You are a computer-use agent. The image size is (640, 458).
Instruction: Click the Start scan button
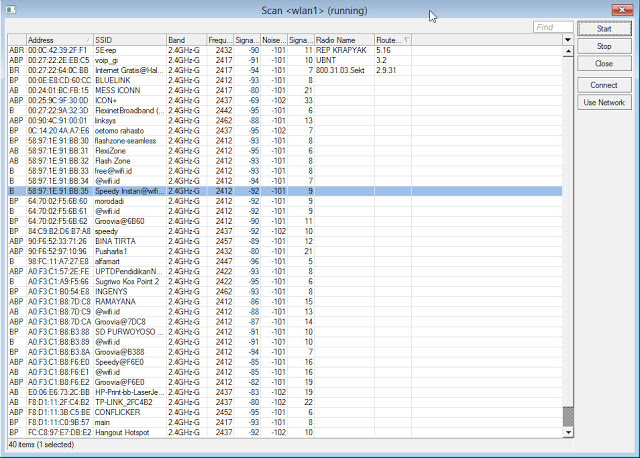[604, 29]
